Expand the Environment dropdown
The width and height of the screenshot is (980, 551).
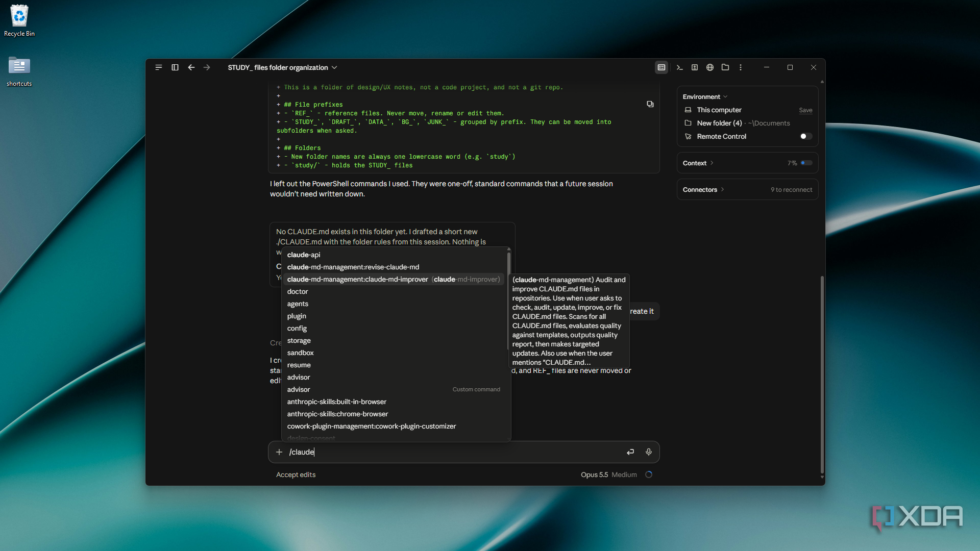(705, 97)
